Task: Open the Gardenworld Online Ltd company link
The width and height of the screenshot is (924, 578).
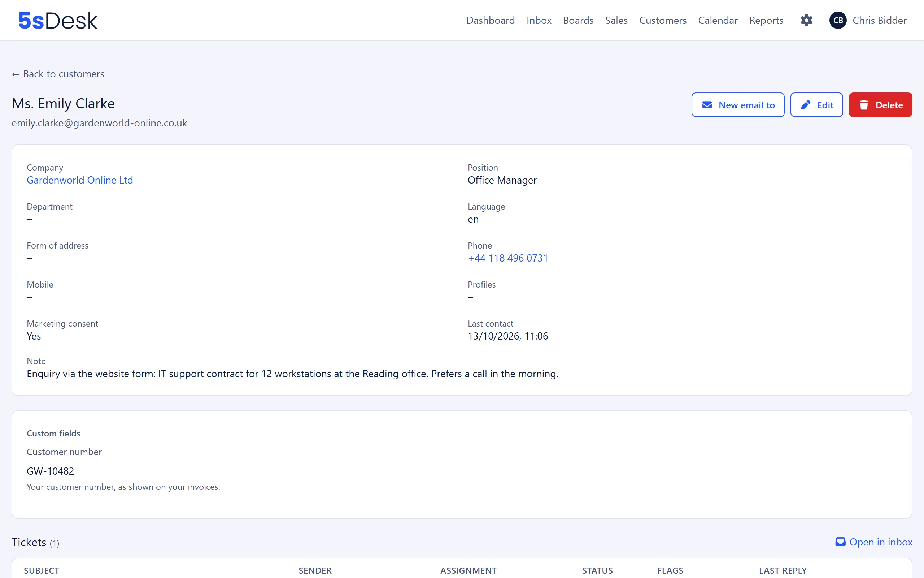Action: pos(80,180)
